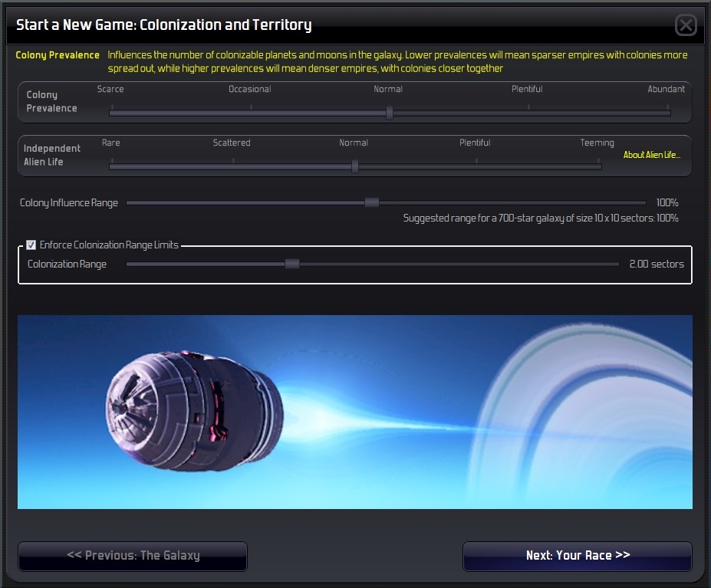Click the Colony Prevalence slider handle
Image resolution: width=711 pixels, height=588 pixels.
[390, 113]
